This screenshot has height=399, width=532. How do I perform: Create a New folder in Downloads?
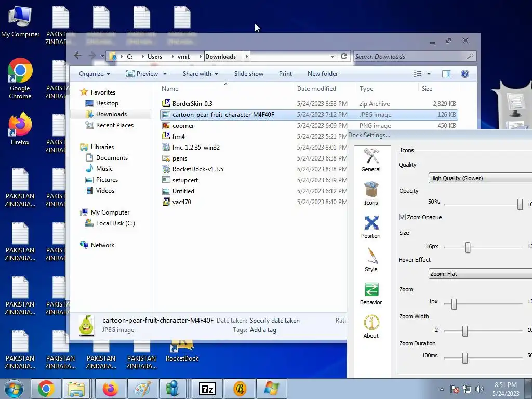323,74
